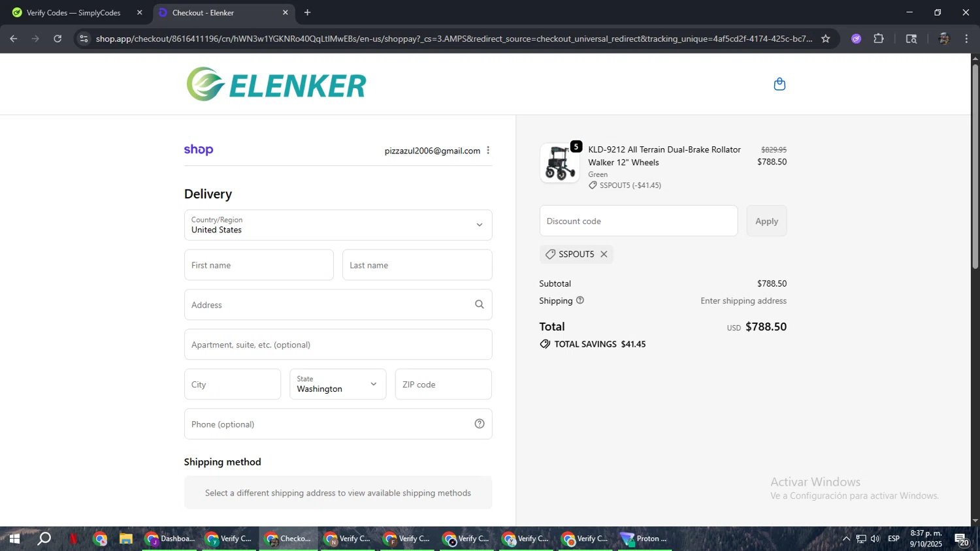Click the City field

point(233,385)
